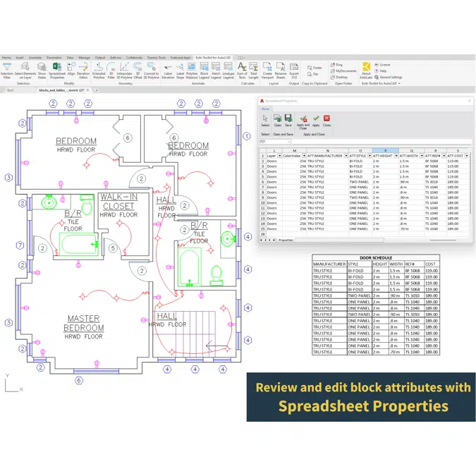Open the ATT:MANUFACTURER column filter dropdown
Image resolution: width=476 pixels, height=476 pixels.
[345, 156]
